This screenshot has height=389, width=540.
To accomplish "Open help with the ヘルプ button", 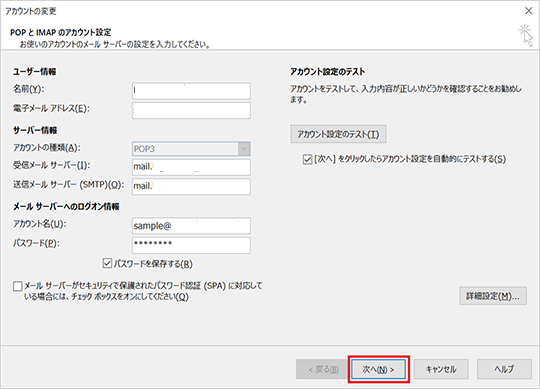I will point(504,369).
